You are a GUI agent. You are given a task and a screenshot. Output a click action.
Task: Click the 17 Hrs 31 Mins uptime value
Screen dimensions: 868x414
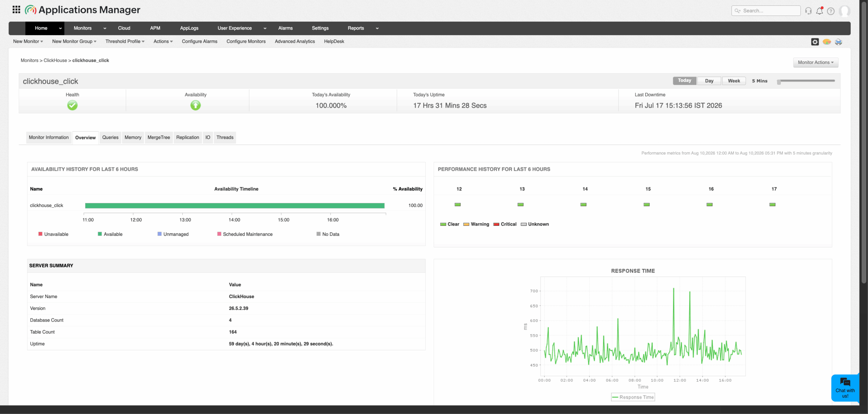(x=450, y=106)
